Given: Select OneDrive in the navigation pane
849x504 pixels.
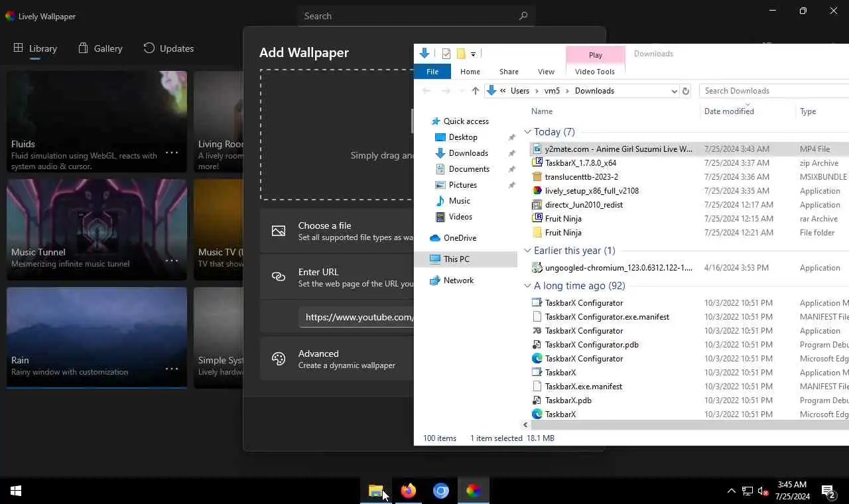Looking at the screenshot, I should tap(460, 238).
